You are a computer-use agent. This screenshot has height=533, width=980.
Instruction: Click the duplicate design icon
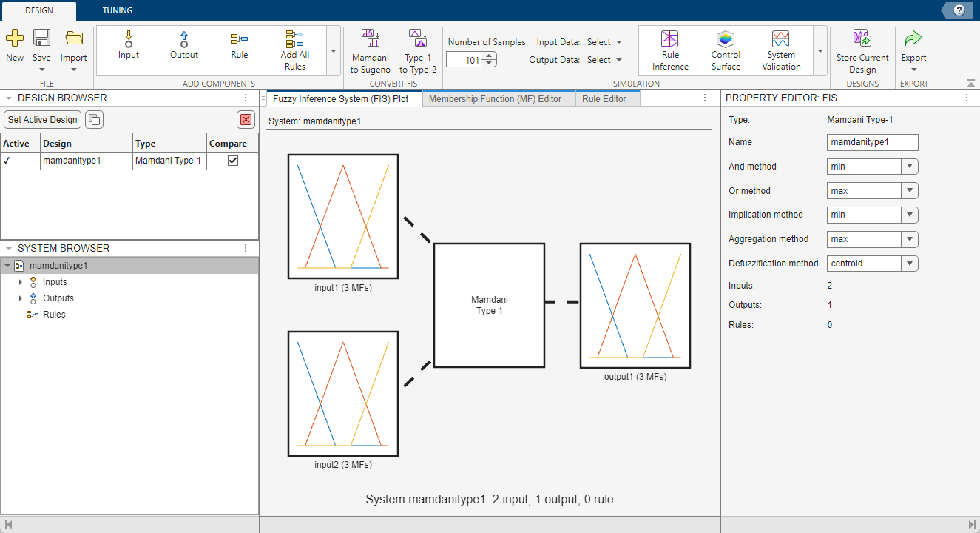(94, 120)
